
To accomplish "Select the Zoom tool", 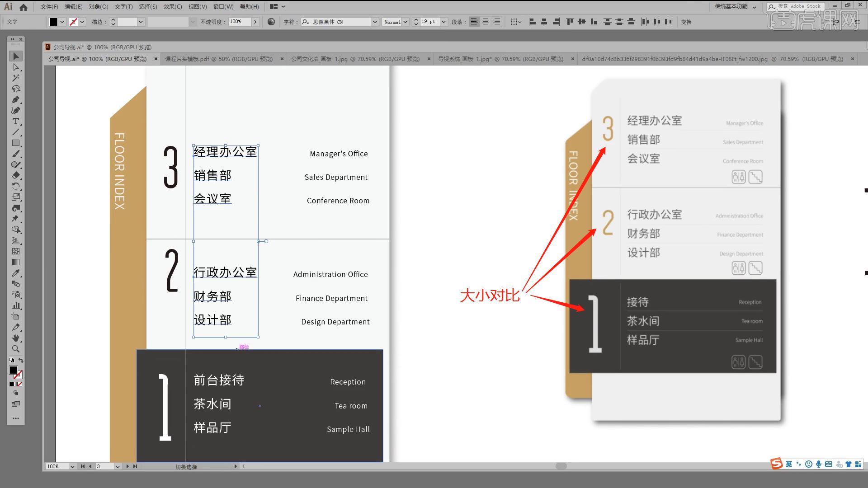I will pyautogui.click(x=16, y=348).
